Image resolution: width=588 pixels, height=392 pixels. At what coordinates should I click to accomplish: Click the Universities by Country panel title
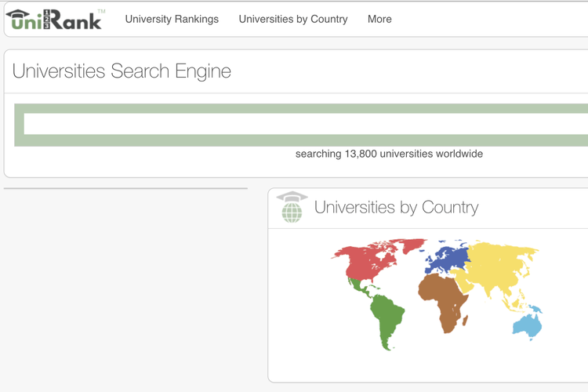(396, 208)
